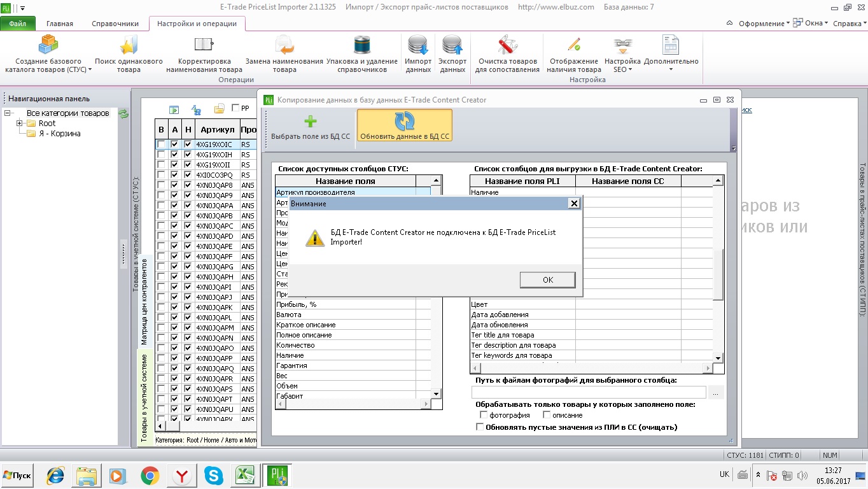Open Создание базового каталога товаров tool
The image size is (868, 489).
pos(48,54)
